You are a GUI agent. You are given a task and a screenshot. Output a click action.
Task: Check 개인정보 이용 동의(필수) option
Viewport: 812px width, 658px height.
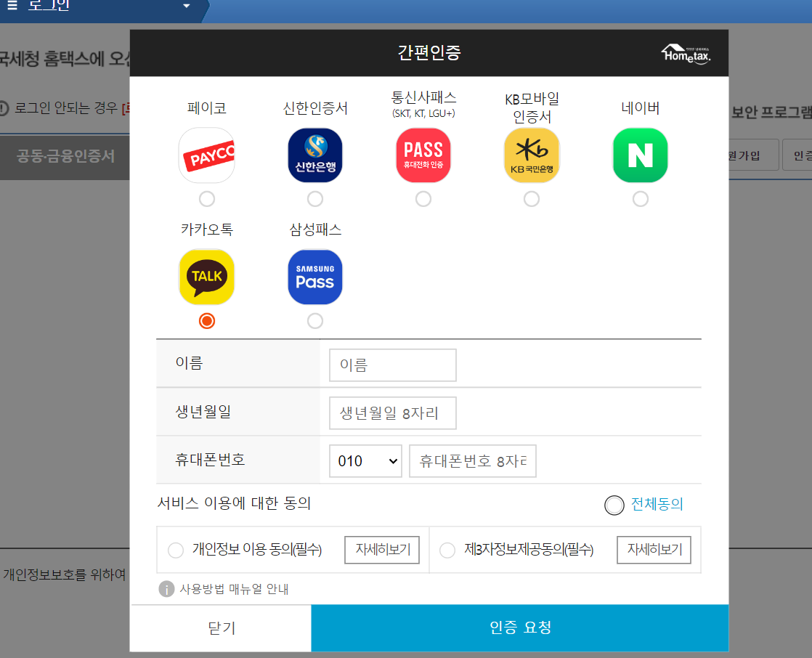point(176,550)
